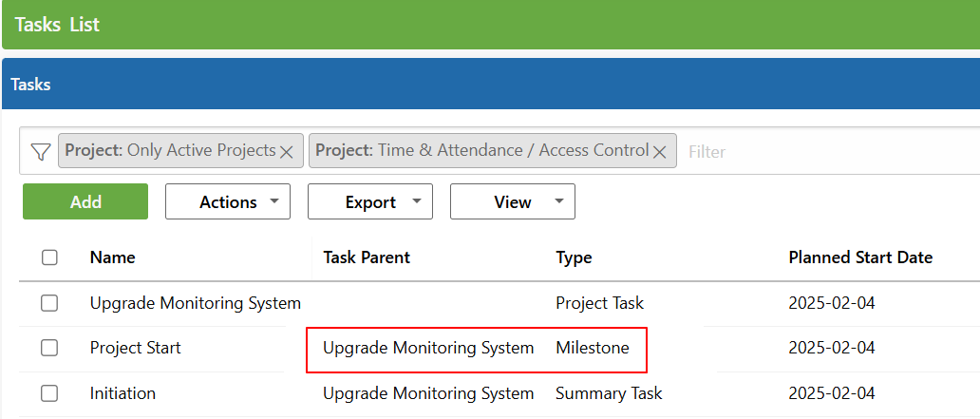Sort by Planned Start Date header
980x419 pixels.
click(860, 257)
